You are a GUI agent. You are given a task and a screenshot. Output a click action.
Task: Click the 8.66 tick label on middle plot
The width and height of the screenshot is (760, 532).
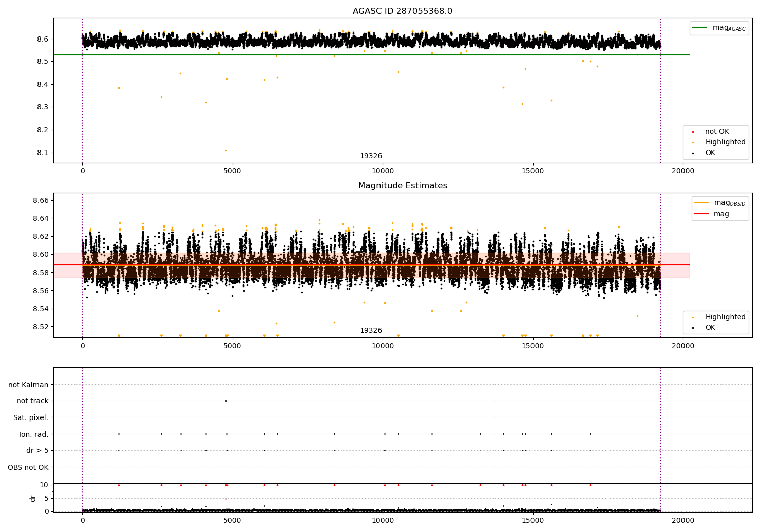tap(41, 201)
